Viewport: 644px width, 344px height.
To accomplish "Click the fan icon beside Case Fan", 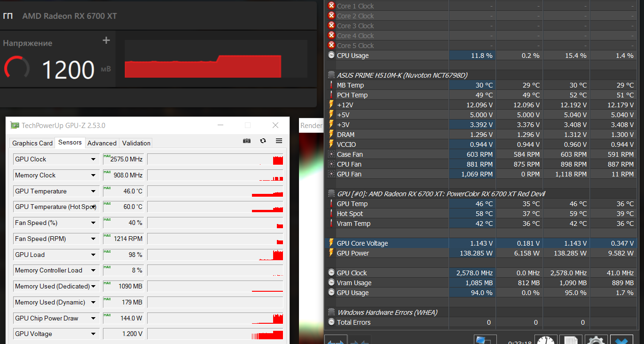I will (331, 154).
